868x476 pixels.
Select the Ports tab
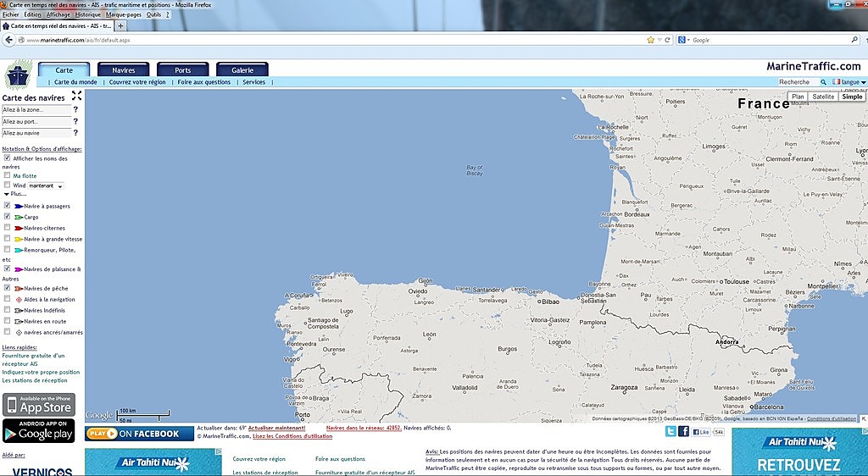(x=183, y=69)
